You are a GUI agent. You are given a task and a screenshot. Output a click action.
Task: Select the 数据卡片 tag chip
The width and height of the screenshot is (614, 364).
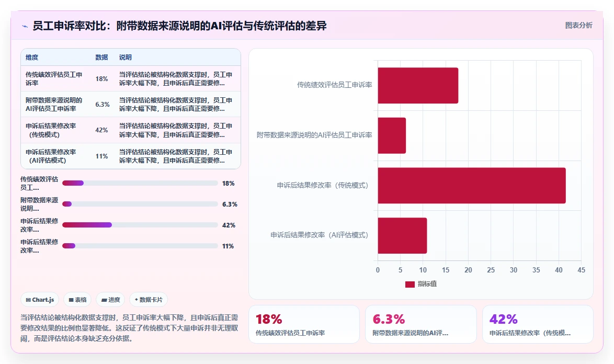[149, 300]
